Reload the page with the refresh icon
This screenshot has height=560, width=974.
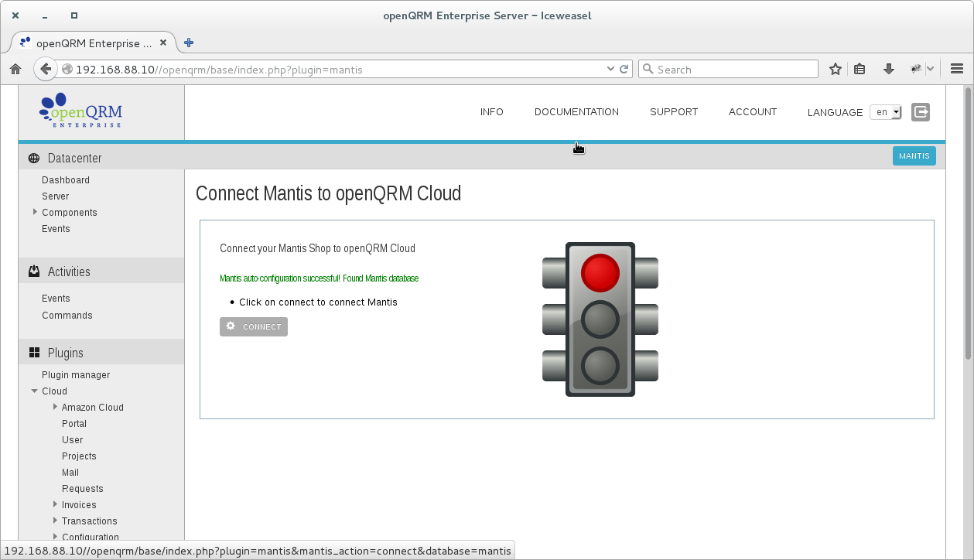pyautogui.click(x=624, y=69)
